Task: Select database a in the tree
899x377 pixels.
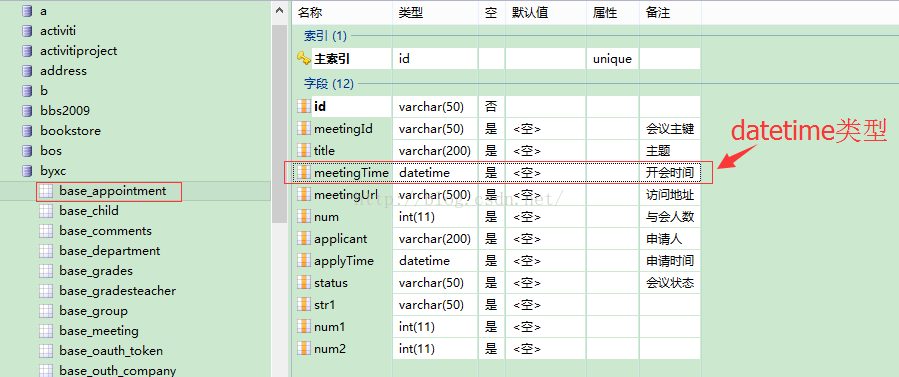Action: (x=44, y=11)
